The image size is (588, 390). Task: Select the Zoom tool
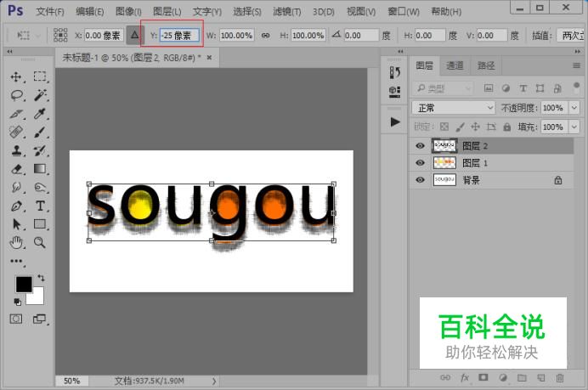click(40, 243)
